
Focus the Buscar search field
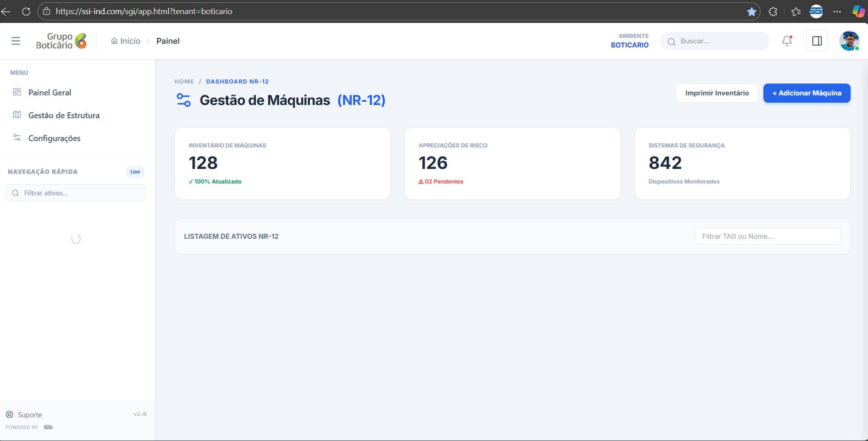pyautogui.click(x=715, y=41)
